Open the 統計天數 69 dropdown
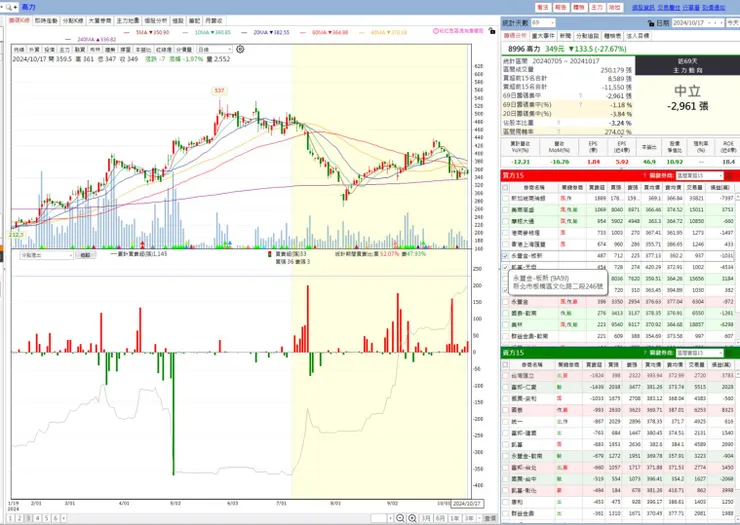740x525 pixels. point(543,23)
